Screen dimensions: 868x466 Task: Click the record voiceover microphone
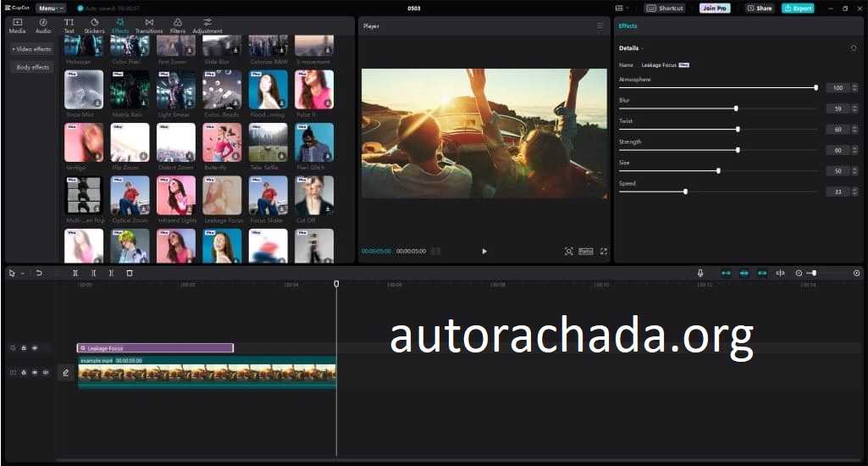coord(700,273)
